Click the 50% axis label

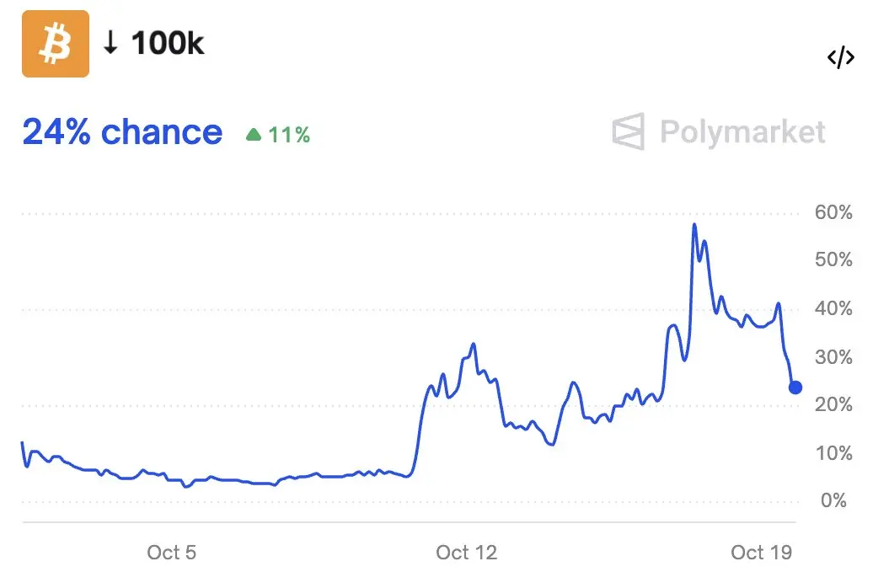pos(833,259)
